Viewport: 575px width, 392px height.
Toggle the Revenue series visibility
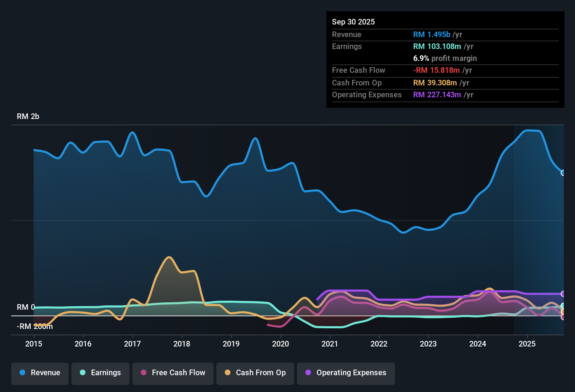coord(40,373)
